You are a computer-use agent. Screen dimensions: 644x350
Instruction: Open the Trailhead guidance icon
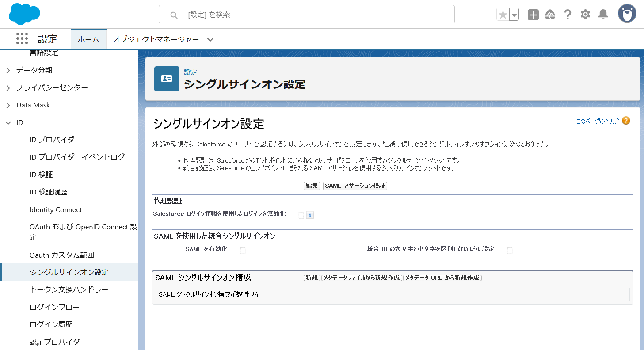click(550, 15)
